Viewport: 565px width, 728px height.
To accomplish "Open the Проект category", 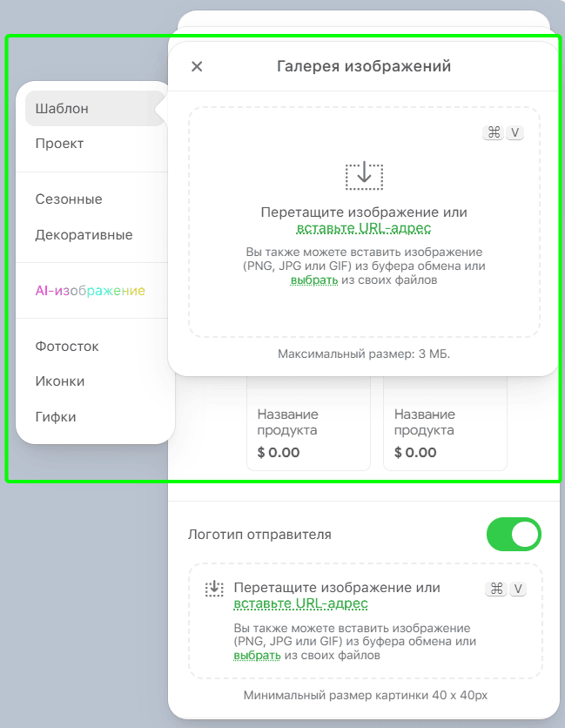I will point(60,144).
